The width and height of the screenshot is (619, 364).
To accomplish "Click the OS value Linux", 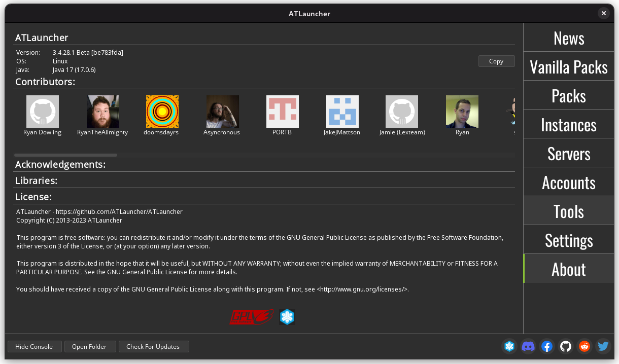I will 60,61.
